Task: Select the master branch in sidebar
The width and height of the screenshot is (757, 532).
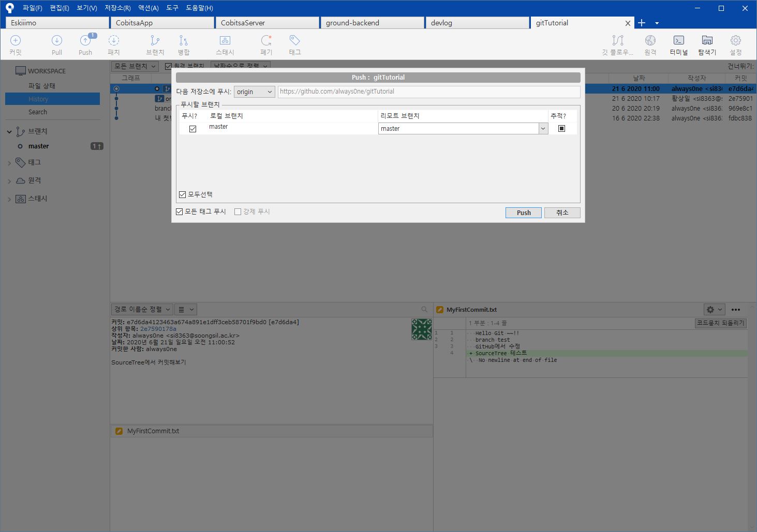Action: pos(39,146)
